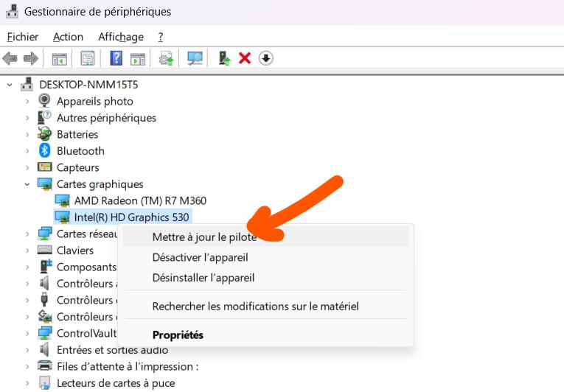Expand the Autres périphériques category
564x392 pixels.
pyautogui.click(x=27, y=118)
